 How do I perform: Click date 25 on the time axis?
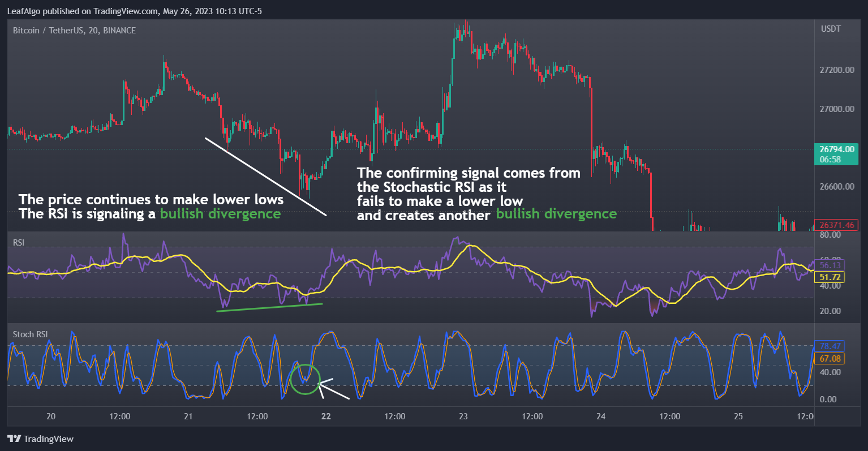click(738, 416)
